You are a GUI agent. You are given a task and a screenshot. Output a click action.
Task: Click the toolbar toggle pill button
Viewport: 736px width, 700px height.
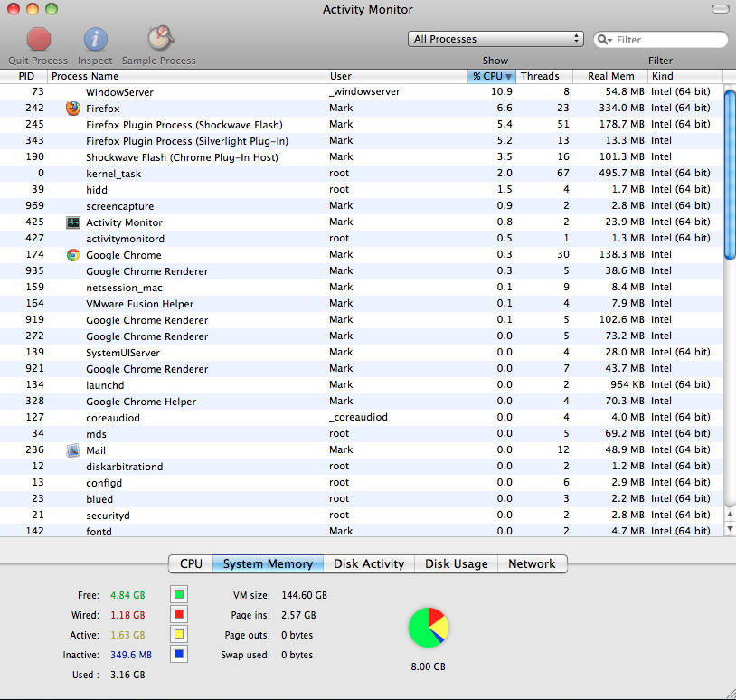tap(720, 9)
